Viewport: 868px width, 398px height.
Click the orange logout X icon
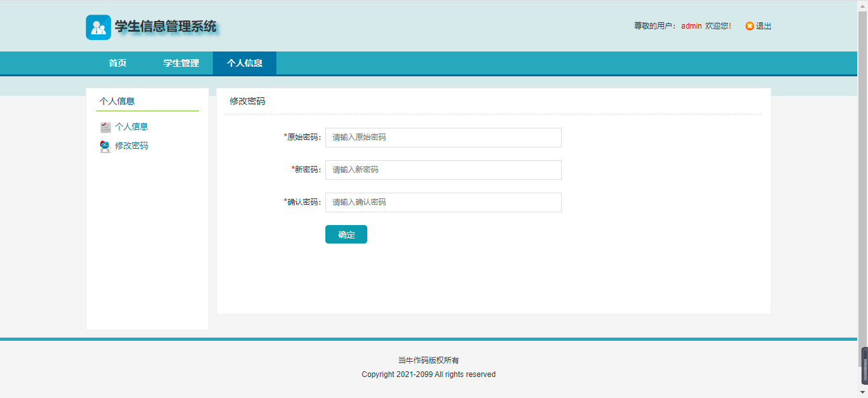[x=750, y=26]
